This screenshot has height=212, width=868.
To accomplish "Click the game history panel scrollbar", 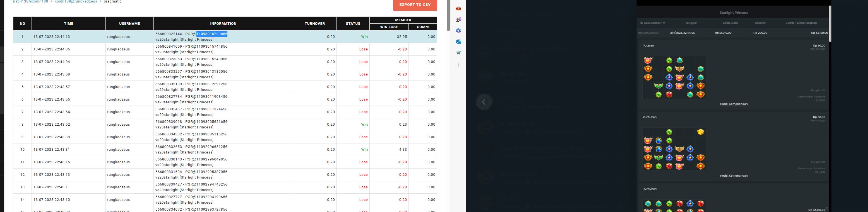I will (x=830, y=24).
